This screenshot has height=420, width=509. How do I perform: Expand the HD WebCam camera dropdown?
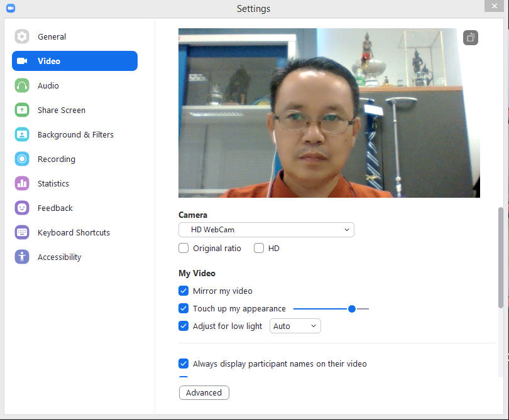tap(266, 230)
